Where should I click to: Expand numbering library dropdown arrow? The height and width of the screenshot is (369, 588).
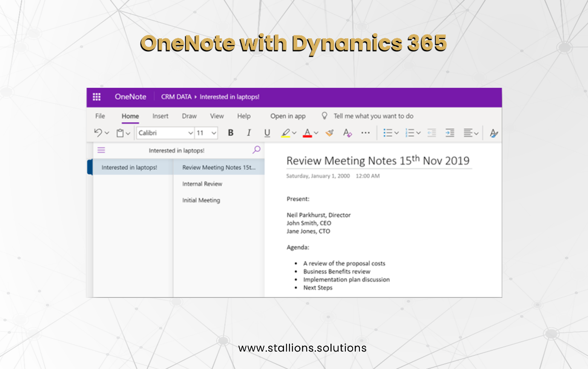click(418, 133)
